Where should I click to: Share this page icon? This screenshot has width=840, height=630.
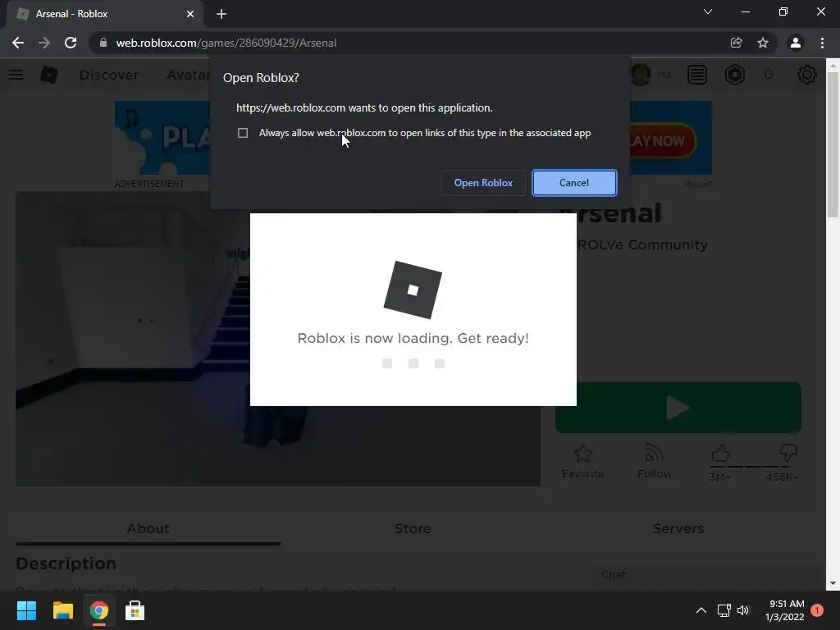[x=736, y=43]
